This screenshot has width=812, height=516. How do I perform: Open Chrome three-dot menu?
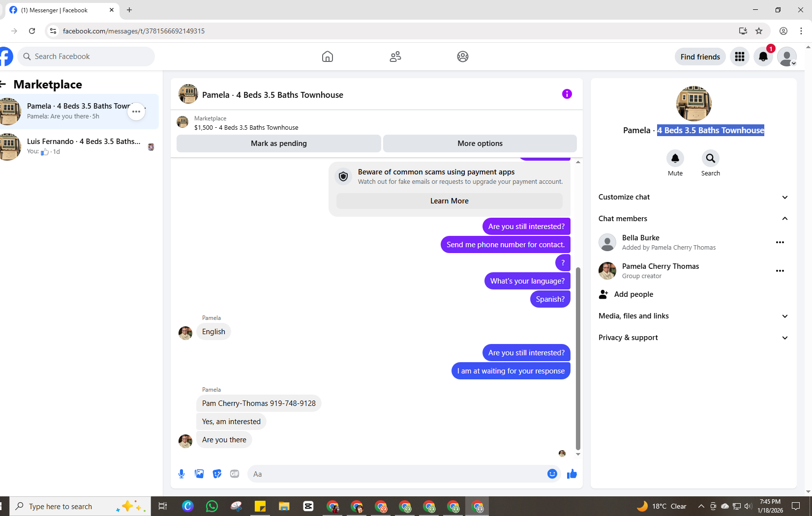tap(801, 31)
